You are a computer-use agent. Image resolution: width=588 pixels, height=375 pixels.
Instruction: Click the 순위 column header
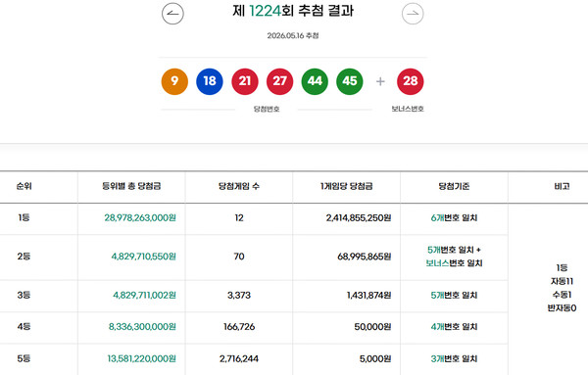pyautogui.click(x=24, y=186)
